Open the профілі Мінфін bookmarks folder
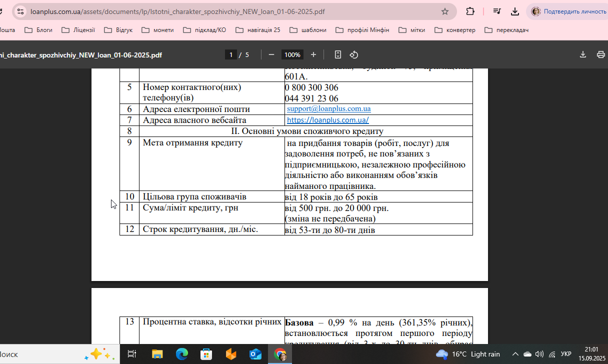 coord(362,30)
